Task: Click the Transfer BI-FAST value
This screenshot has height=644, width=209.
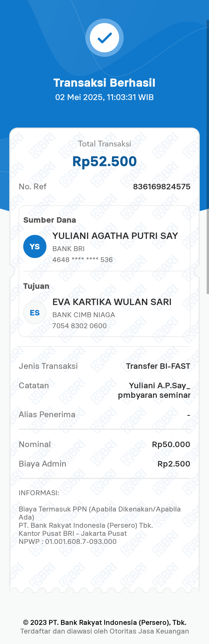Action: coord(158,366)
